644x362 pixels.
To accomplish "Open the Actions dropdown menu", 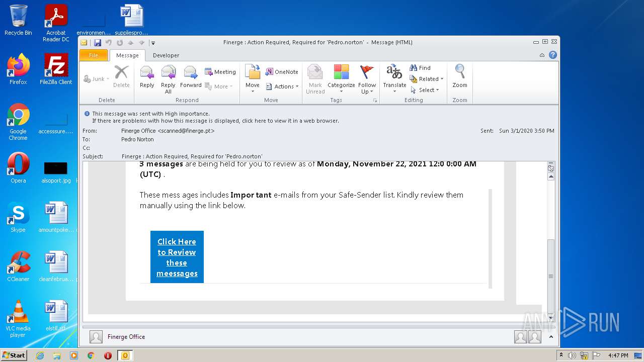I will (x=282, y=86).
